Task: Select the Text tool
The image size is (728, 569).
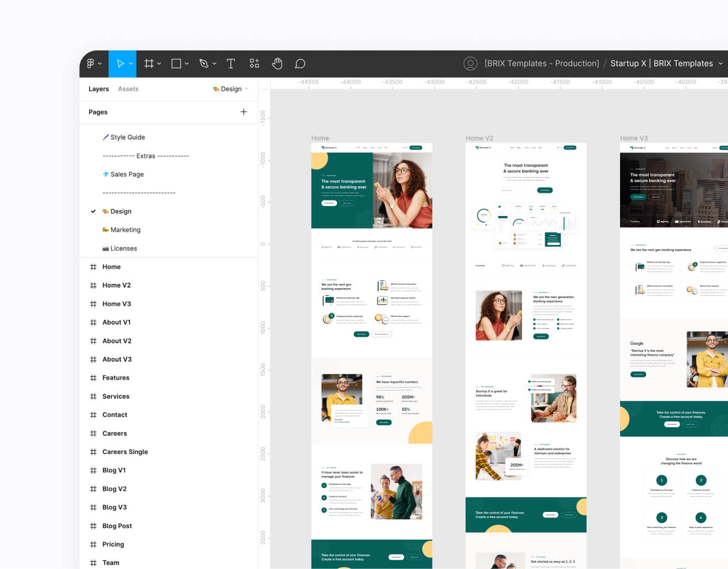Action: pyautogui.click(x=231, y=63)
